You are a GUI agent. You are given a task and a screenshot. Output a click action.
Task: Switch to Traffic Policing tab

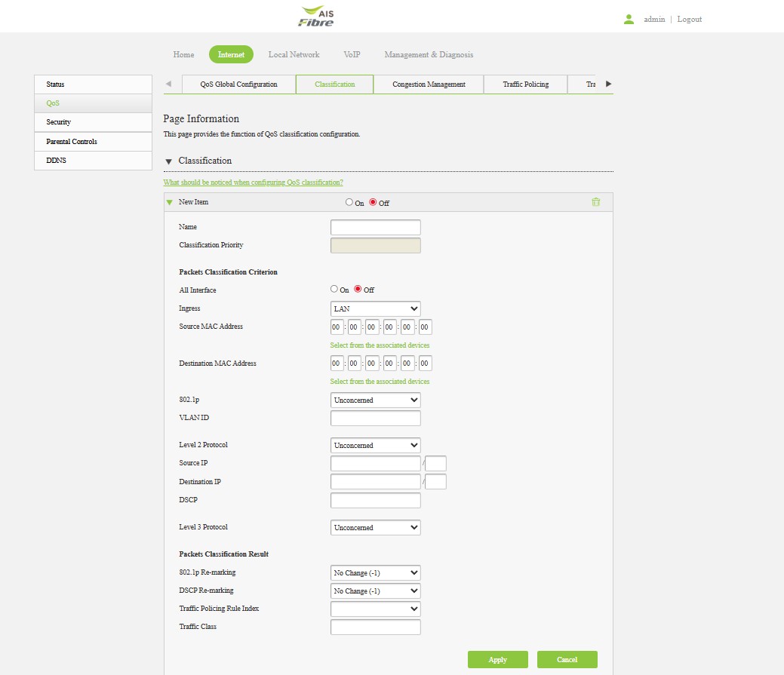pos(525,84)
